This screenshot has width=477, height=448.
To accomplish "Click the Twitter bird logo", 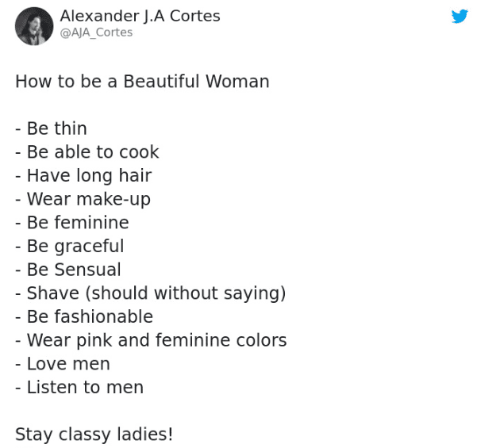I will tap(460, 17).
